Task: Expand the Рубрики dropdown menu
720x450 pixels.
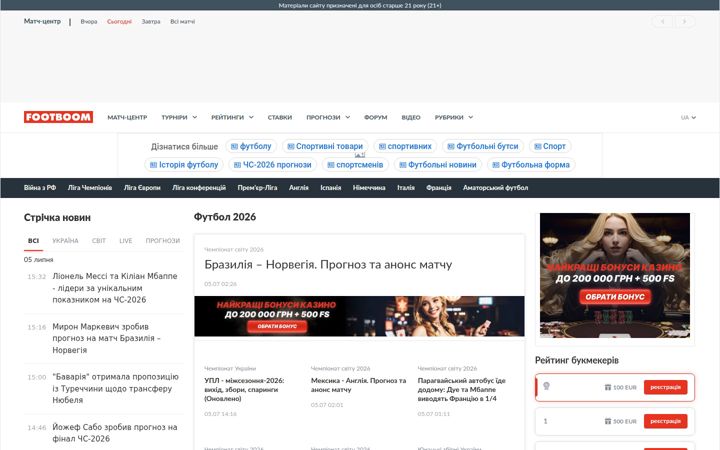Action: [454, 118]
